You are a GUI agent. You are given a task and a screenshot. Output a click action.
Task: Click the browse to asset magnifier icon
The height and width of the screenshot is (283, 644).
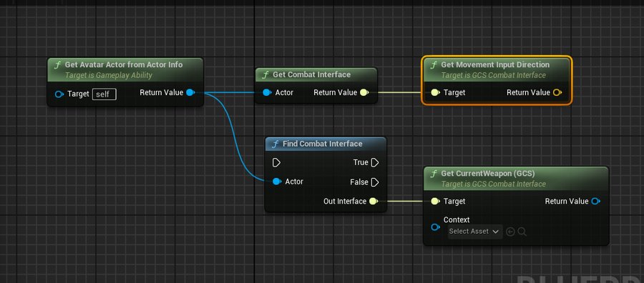point(522,232)
